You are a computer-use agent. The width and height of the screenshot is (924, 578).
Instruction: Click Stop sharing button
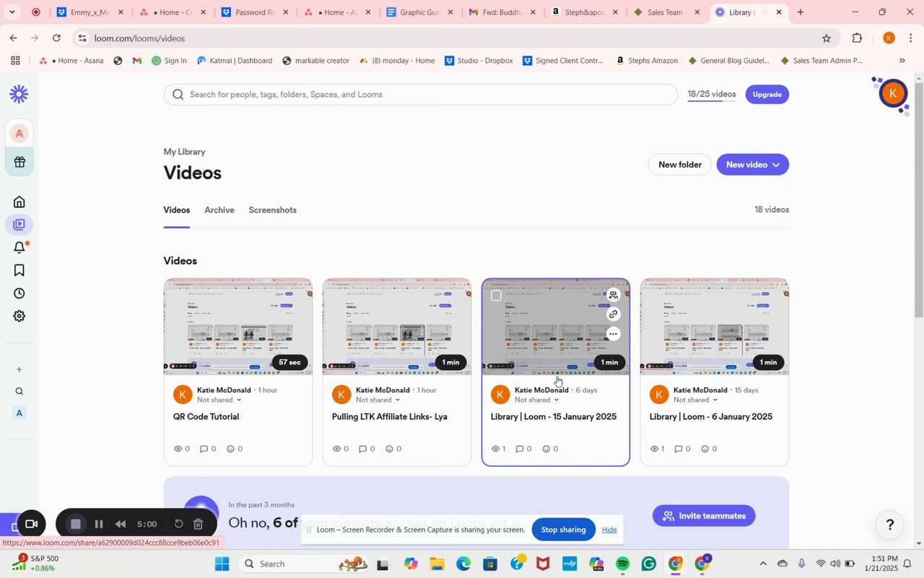(x=564, y=530)
